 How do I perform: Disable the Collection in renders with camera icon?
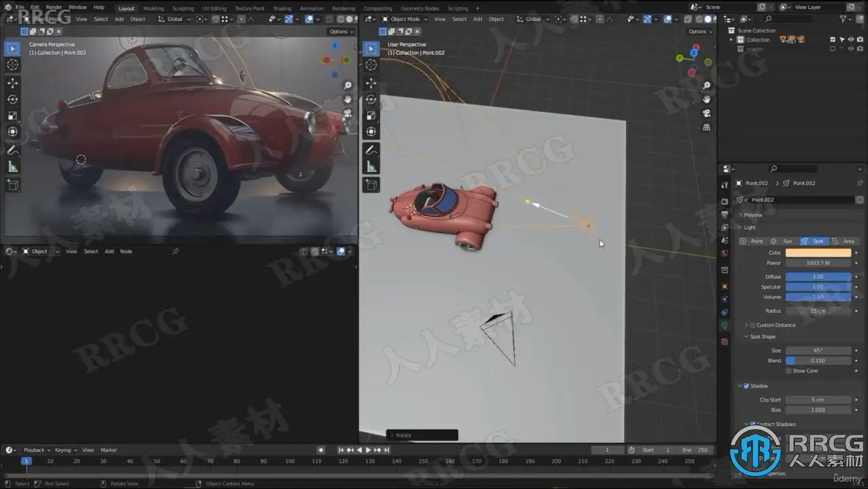coord(859,39)
